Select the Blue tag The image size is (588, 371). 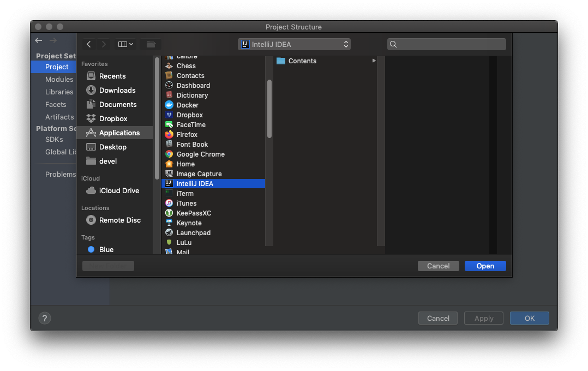115,249
